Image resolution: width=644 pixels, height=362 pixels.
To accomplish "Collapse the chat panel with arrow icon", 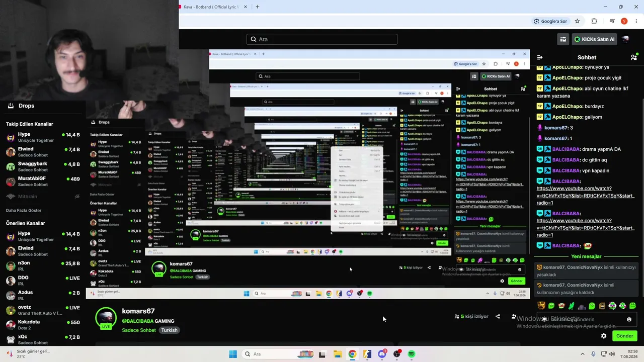I will point(539,57).
